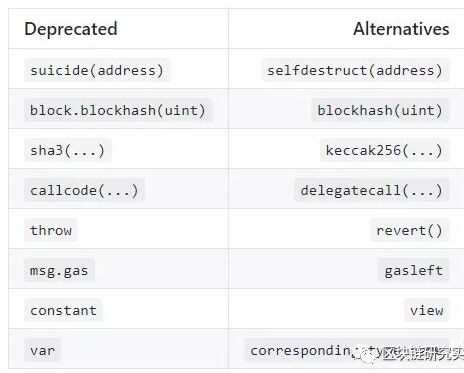Click the Alternatives column header
The height and width of the screenshot is (373, 464).
[401, 29]
